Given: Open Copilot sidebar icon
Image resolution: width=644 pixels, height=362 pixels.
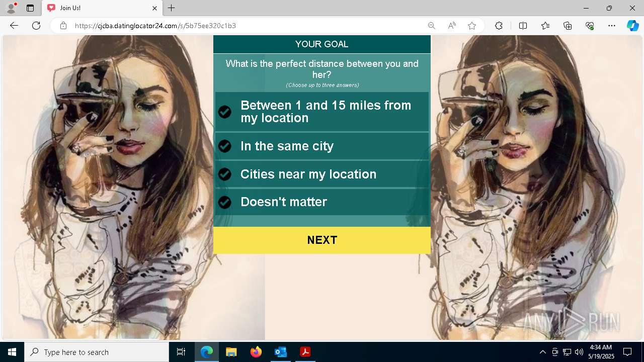Looking at the screenshot, I should pos(632,26).
